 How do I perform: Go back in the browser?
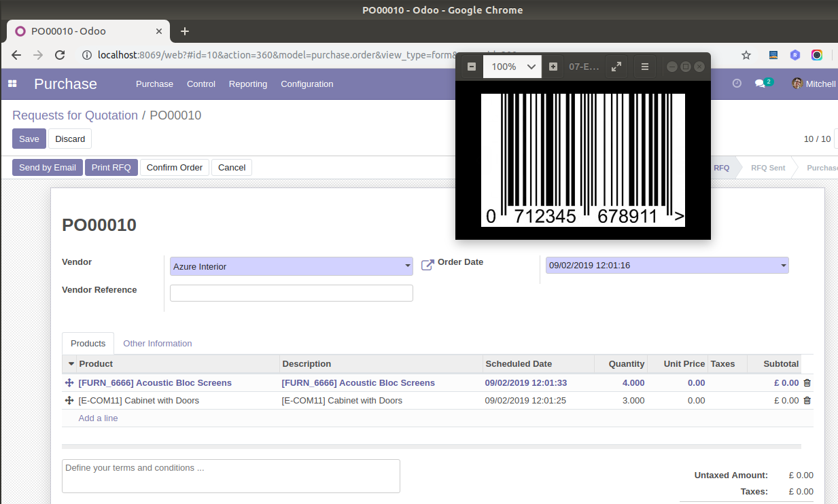tap(16, 55)
